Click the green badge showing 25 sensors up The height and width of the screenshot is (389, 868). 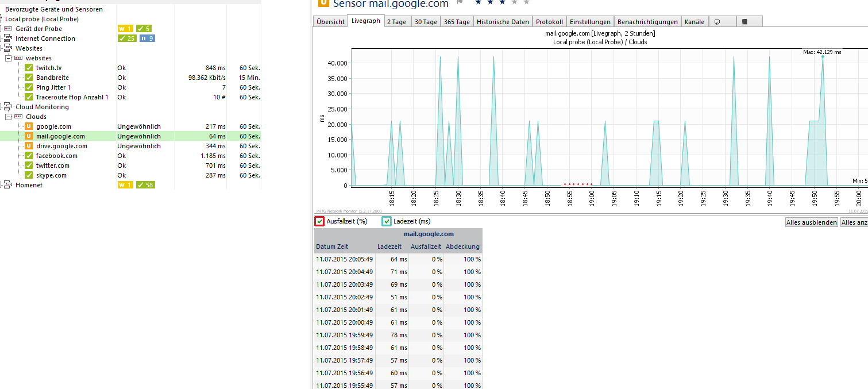tap(127, 38)
